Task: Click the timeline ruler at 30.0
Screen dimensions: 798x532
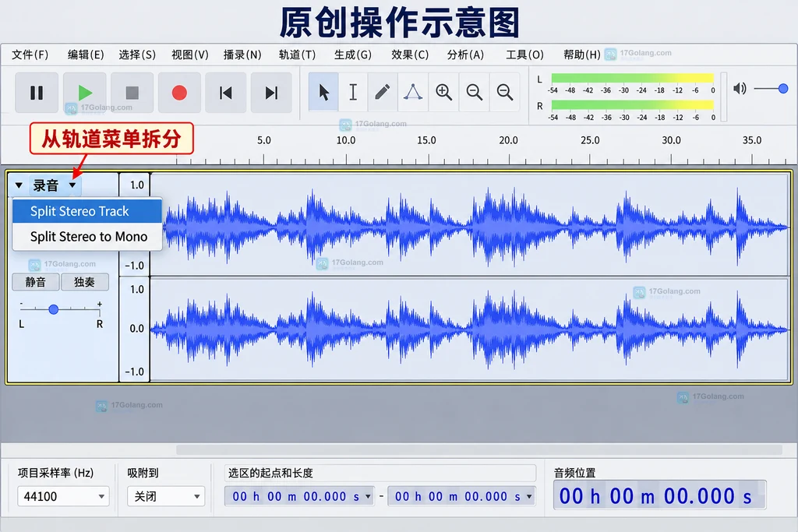Action: tap(671, 140)
